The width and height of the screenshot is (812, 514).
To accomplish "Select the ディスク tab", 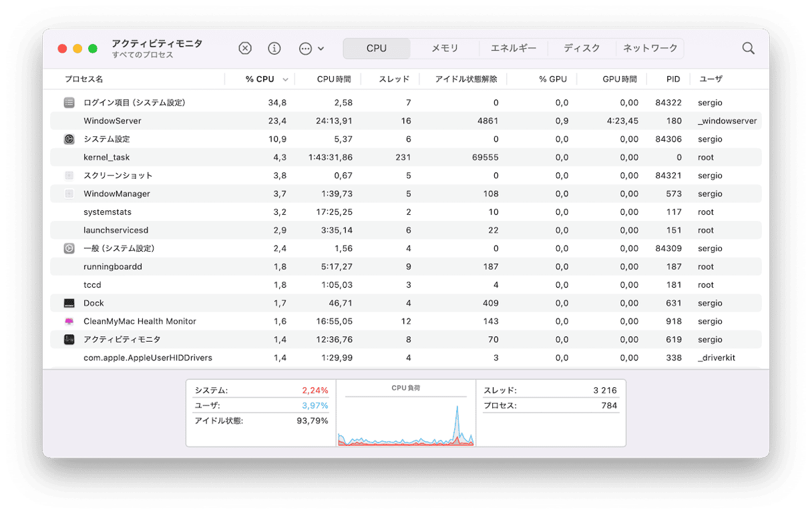I will tap(582, 48).
